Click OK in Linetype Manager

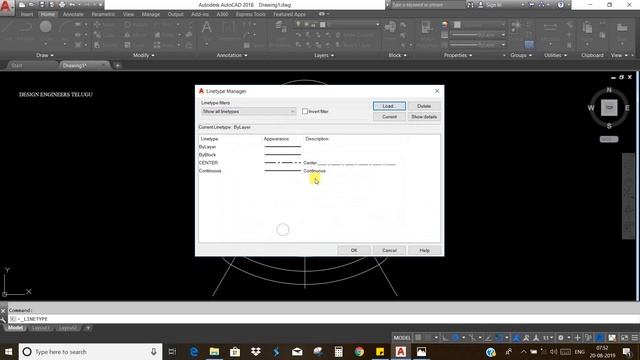point(354,250)
